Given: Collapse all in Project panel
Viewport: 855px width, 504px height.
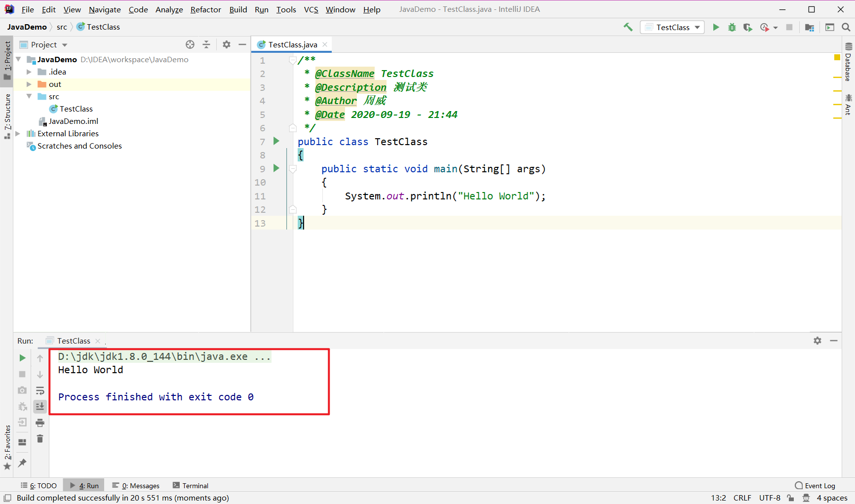Looking at the screenshot, I should (x=206, y=44).
